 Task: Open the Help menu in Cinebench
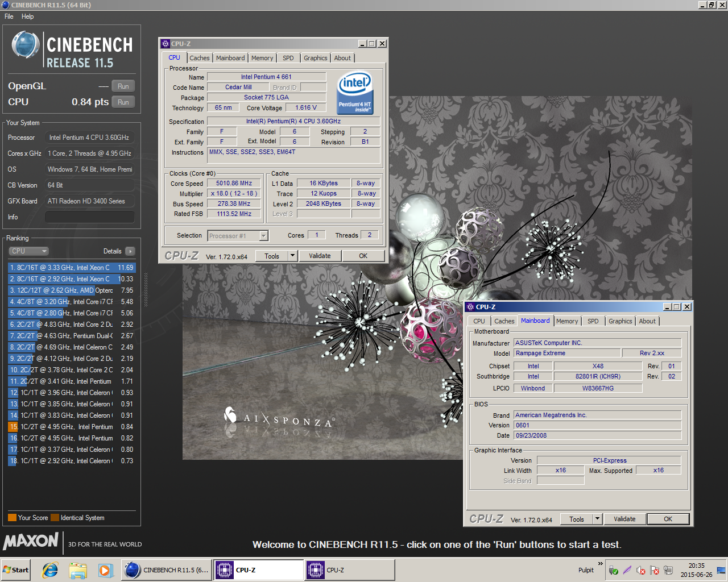click(x=28, y=16)
